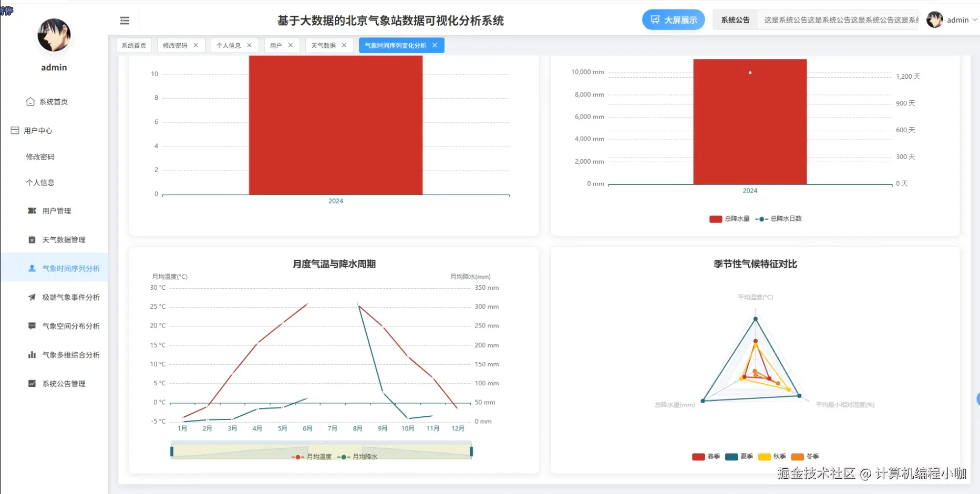Image resolution: width=980 pixels, height=494 pixels.
Task: Click the 8月 label on the month axis
Action: 357,429
